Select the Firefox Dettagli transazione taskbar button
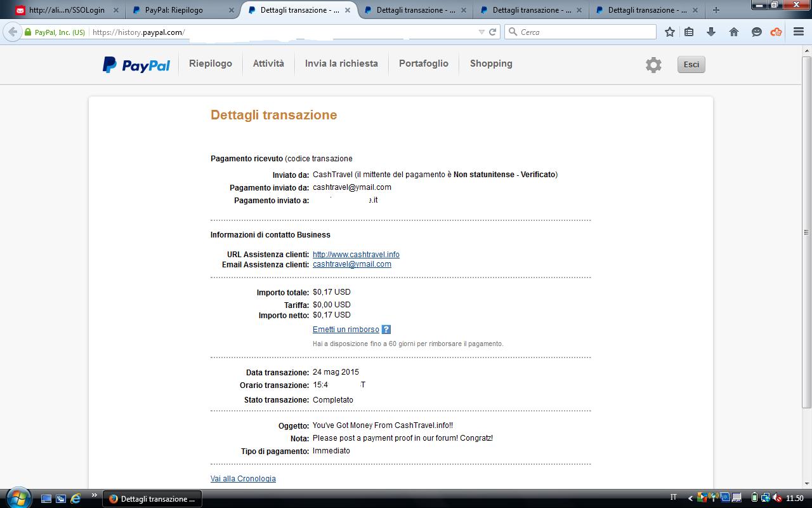812x508 pixels. click(x=152, y=498)
